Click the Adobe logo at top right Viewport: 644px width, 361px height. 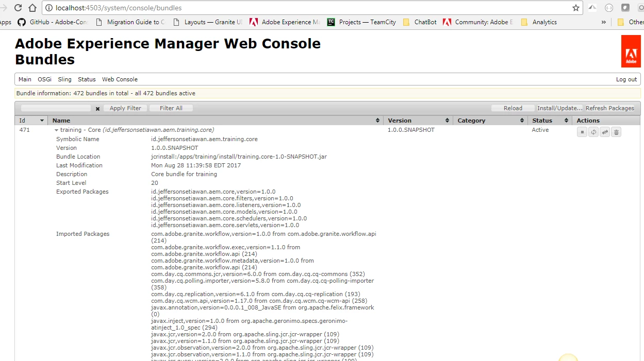point(631,51)
